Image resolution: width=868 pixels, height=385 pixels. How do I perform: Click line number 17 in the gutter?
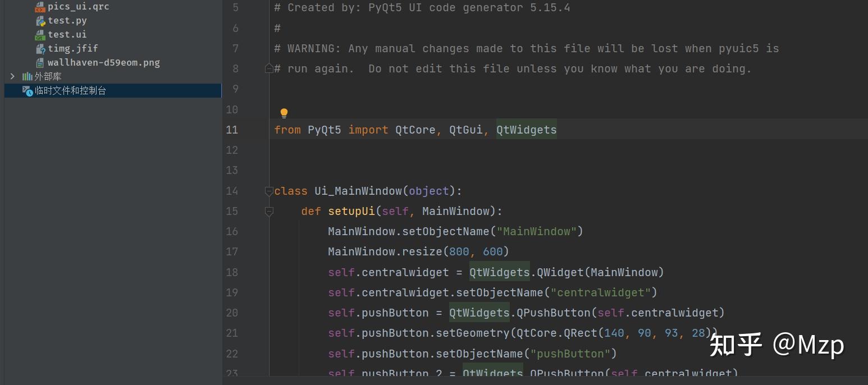(232, 252)
